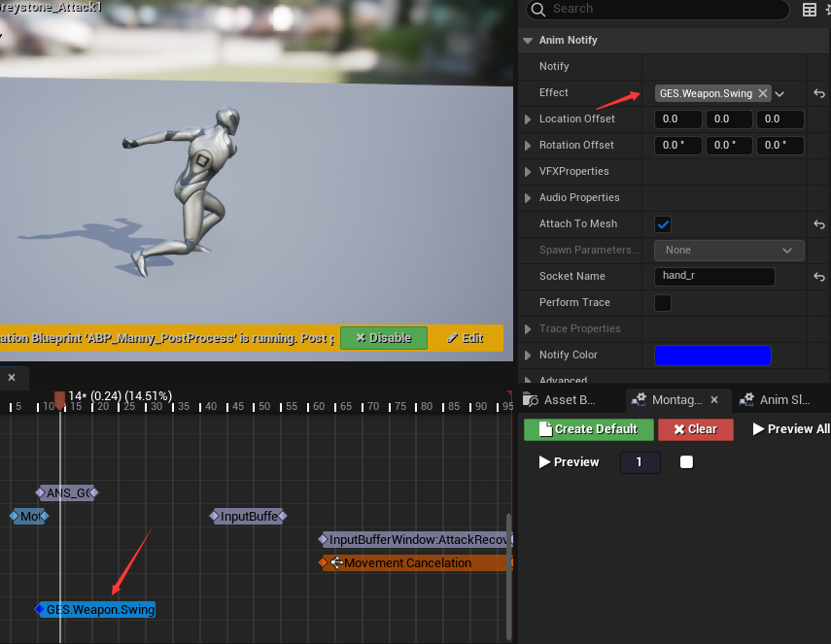Open the Effect tag dropdown arrow
This screenshot has height=644, width=831.
click(779, 94)
